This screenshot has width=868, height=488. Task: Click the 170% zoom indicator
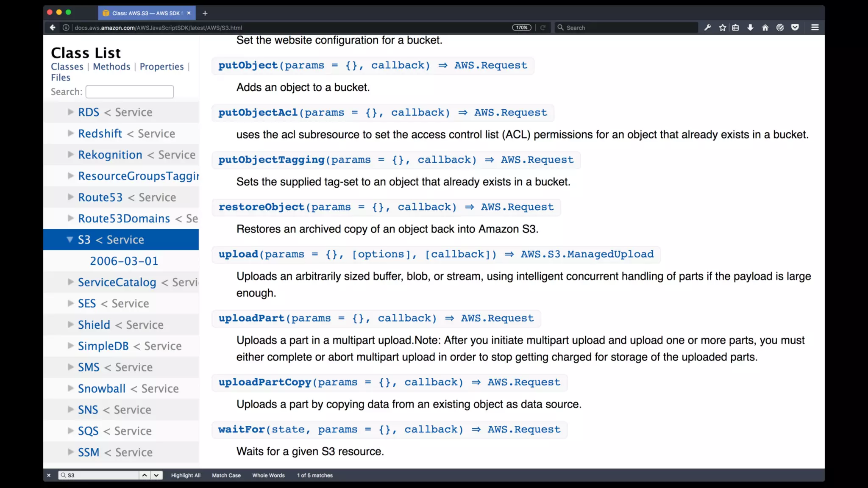pos(521,28)
